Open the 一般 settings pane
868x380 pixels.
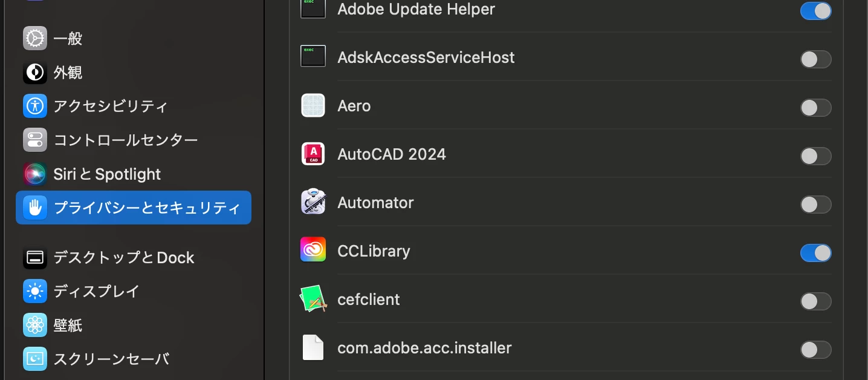tap(134, 39)
